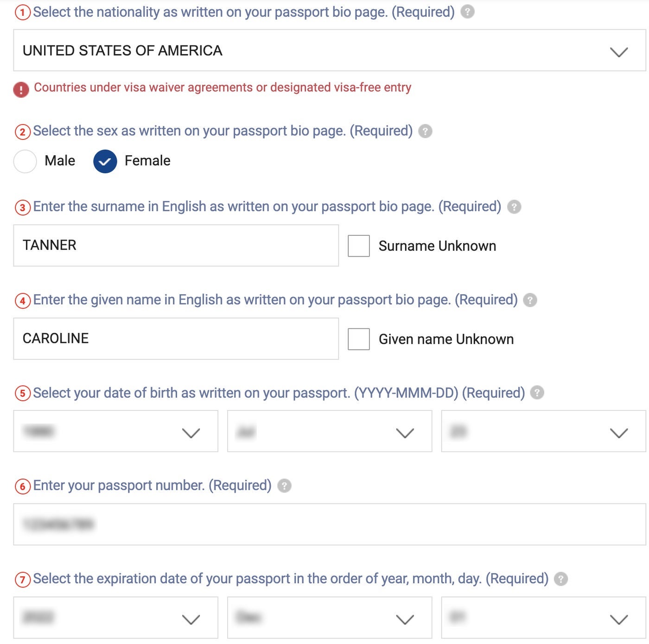Image resolution: width=649 pixels, height=644 pixels.
Task: Open help icon for given name question
Action: (x=530, y=300)
